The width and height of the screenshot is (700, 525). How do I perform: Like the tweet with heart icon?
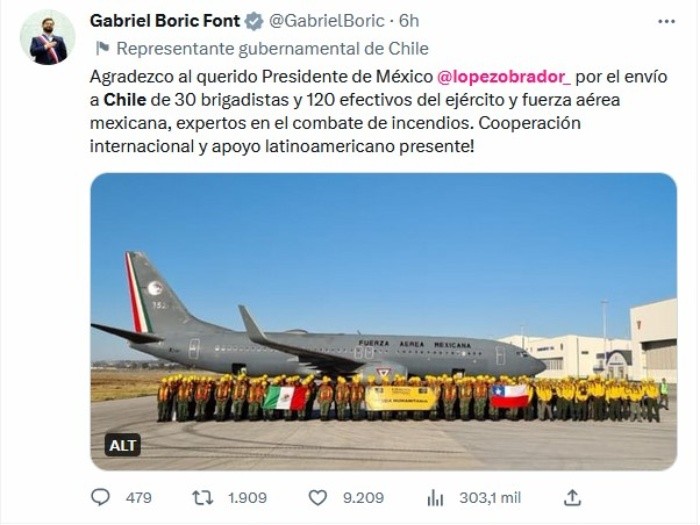[x=318, y=497]
